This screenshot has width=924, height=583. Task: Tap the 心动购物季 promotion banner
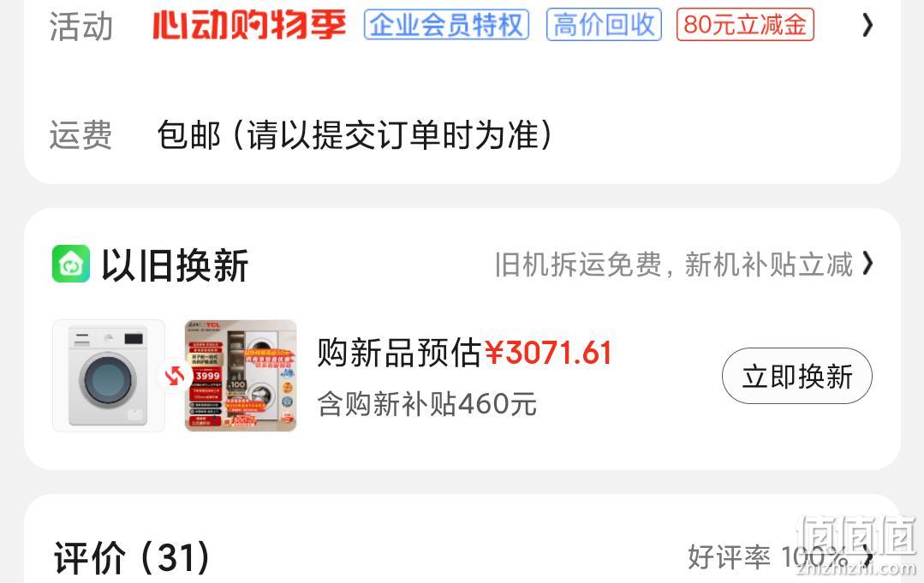[x=249, y=25]
